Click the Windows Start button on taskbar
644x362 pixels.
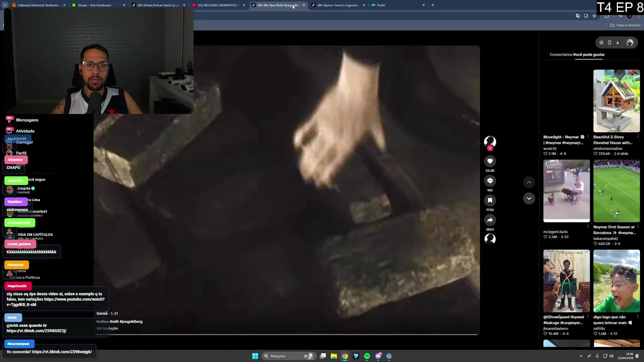pos(255,356)
